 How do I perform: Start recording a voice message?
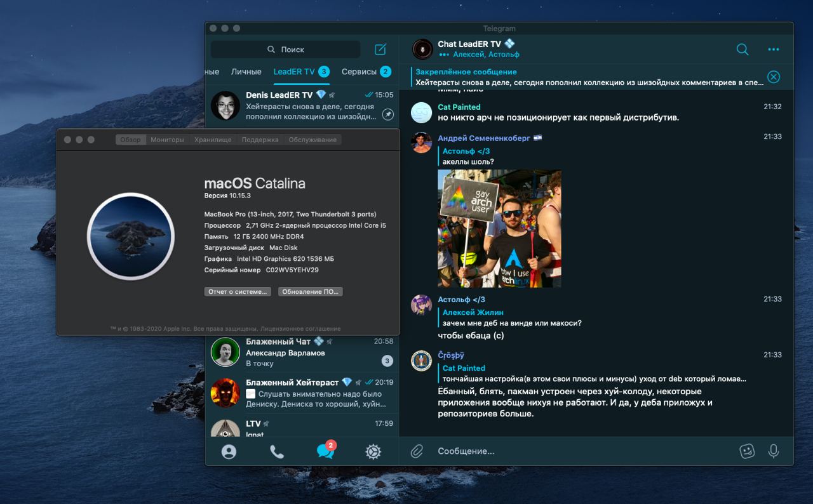click(x=773, y=451)
